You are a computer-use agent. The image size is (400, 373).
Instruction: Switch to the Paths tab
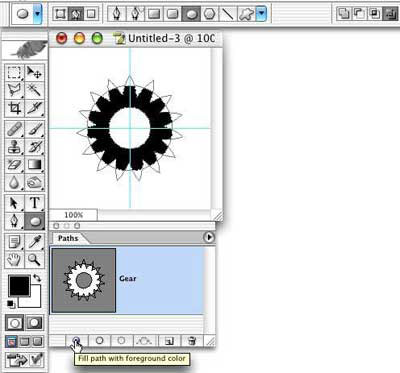[68, 238]
